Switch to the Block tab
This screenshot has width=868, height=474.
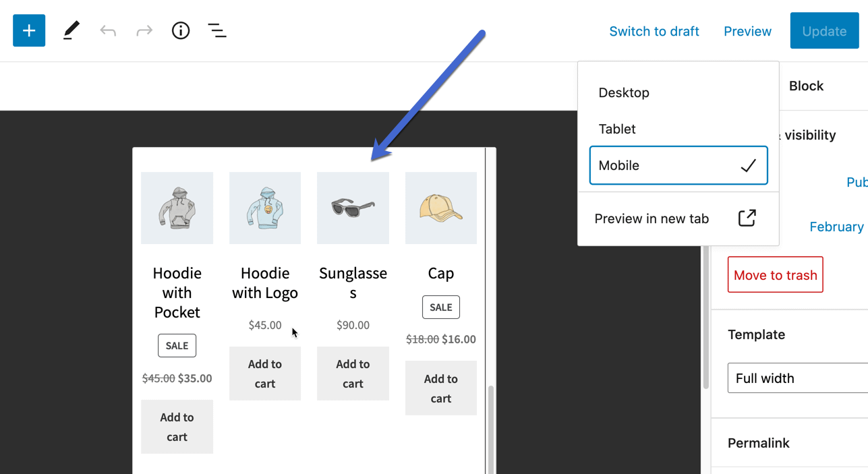(807, 86)
